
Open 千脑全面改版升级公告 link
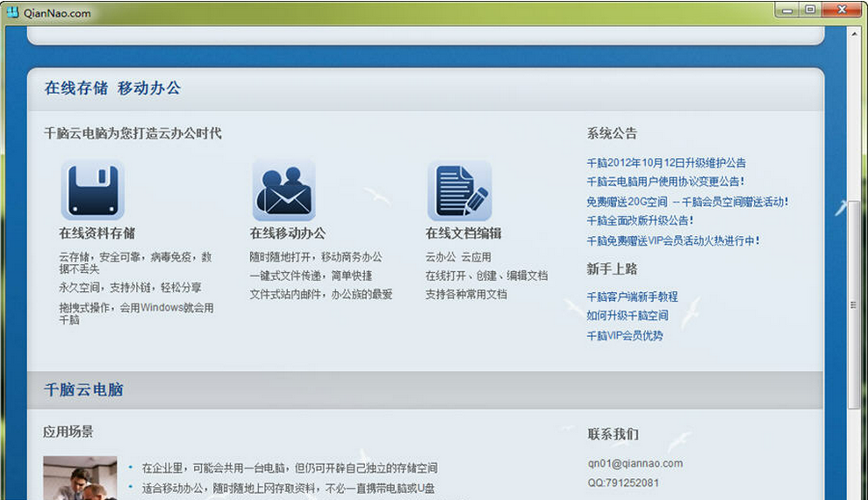(x=640, y=221)
